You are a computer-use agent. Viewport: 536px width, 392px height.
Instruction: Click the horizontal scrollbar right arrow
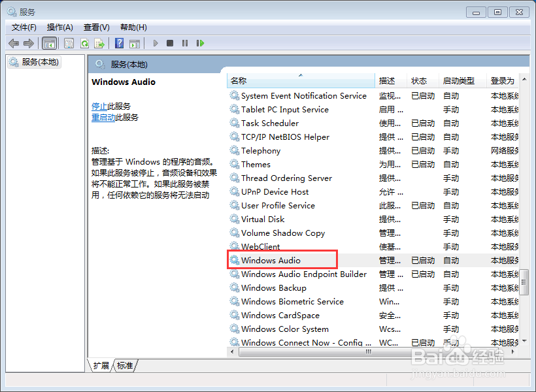512,351
